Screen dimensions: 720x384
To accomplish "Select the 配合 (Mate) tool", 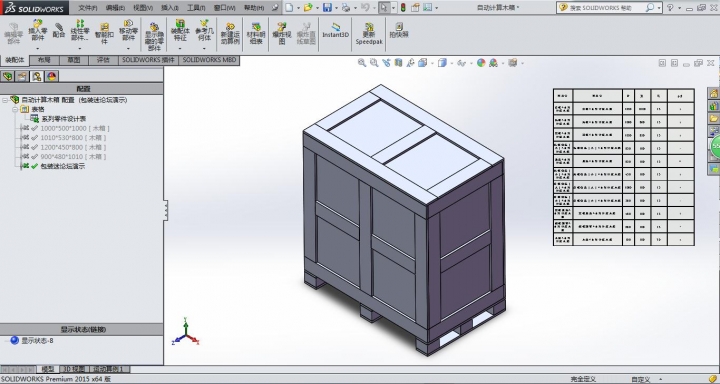I will 59,30.
